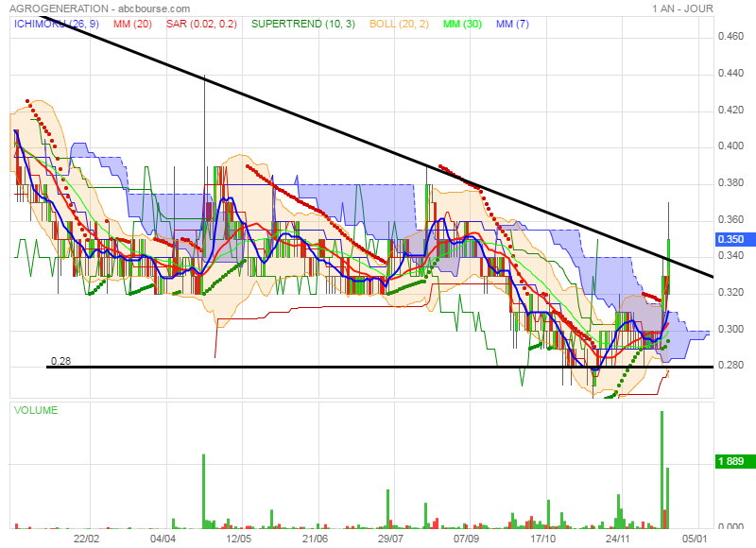Click the 0.360 price axis value

tap(730, 220)
